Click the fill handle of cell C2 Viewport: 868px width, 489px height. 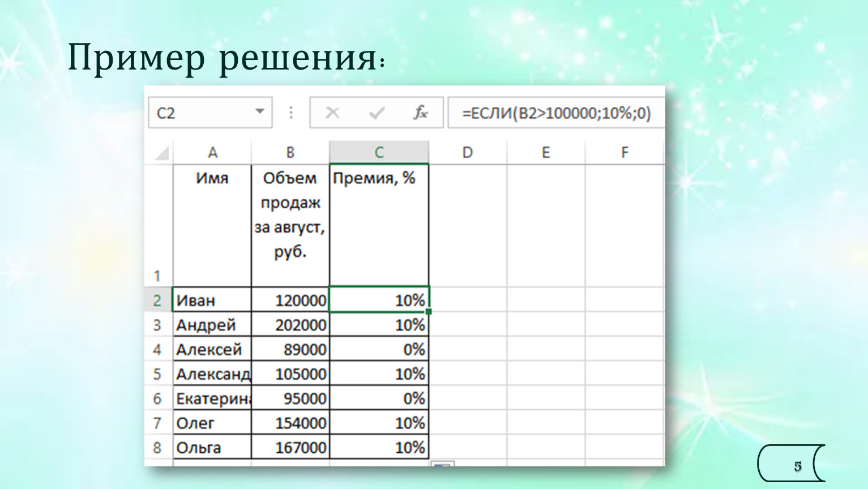[429, 311]
